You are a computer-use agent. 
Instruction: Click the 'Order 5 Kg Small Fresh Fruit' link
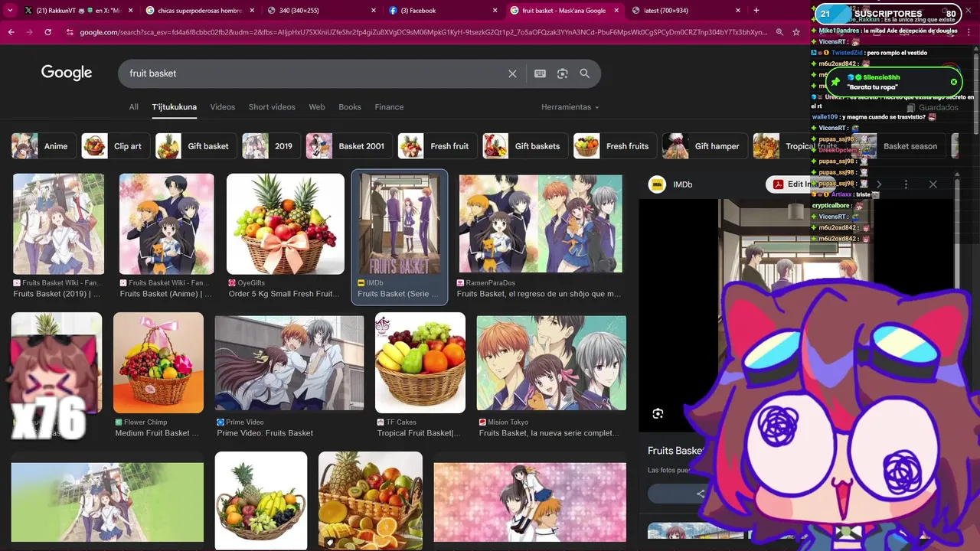pos(284,294)
